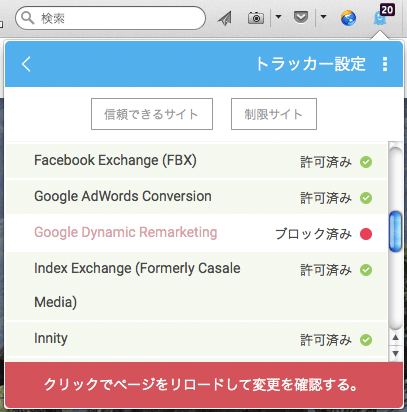This screenshot has height=412, width=407.
Task: Open the 制限サイト button
Action: coord(274,114)
